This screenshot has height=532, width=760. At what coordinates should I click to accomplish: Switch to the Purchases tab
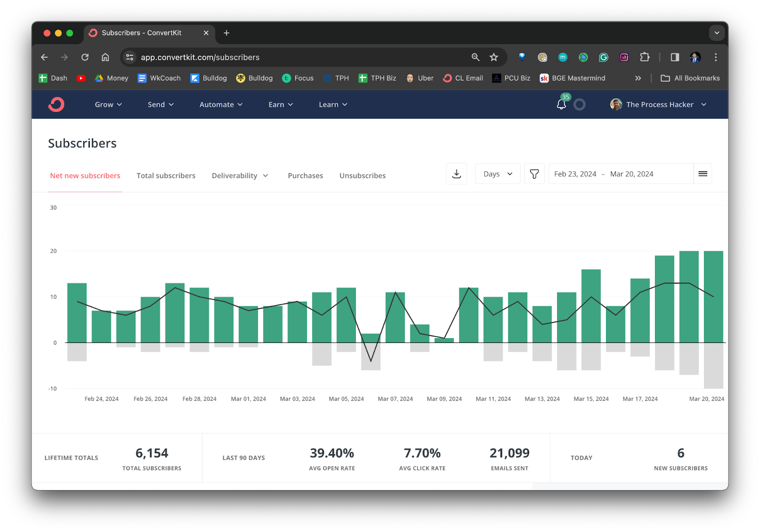[x=305, y=176]
